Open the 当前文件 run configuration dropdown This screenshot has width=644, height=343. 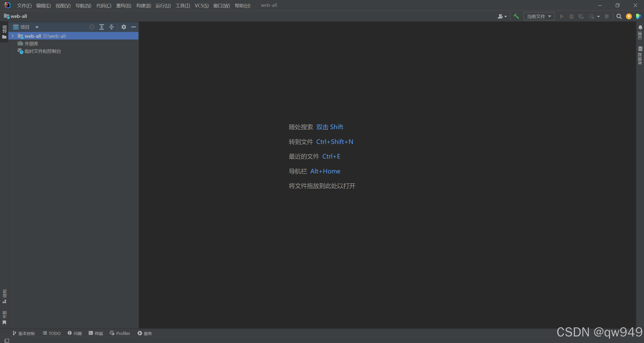click(x=539, y=16)
